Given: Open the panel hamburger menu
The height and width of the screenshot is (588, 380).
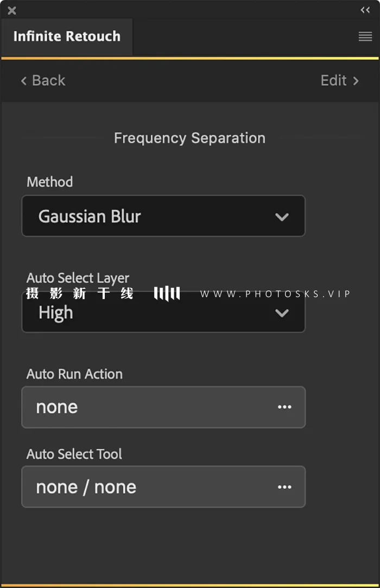Looking at the screenshot, I should 365,36.
